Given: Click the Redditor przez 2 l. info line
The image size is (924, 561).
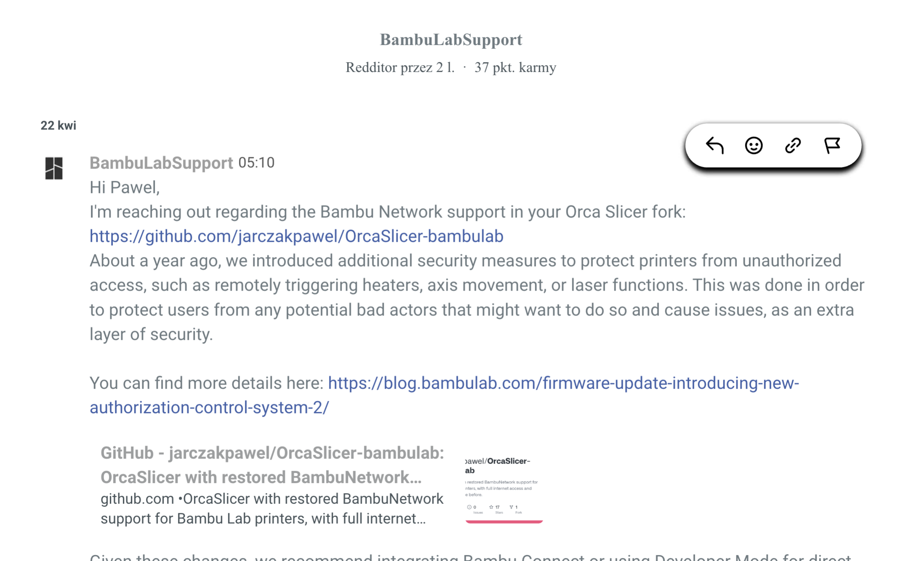Looking at the screenshot, I should [400, 67].
